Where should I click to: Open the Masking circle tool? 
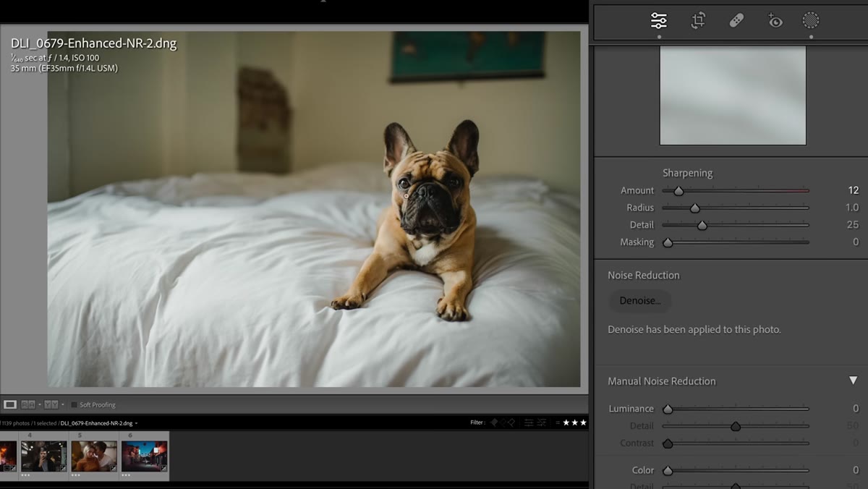[x=811, y=21]
